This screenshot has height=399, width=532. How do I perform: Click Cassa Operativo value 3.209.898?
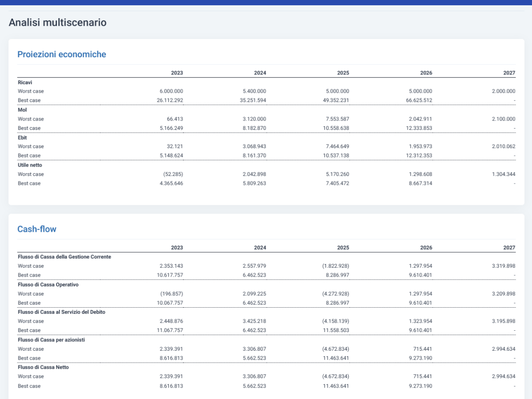[504, 293]
